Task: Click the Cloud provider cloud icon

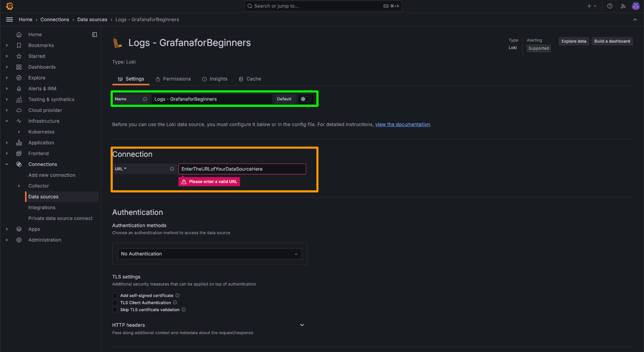Action: (19, 110)
